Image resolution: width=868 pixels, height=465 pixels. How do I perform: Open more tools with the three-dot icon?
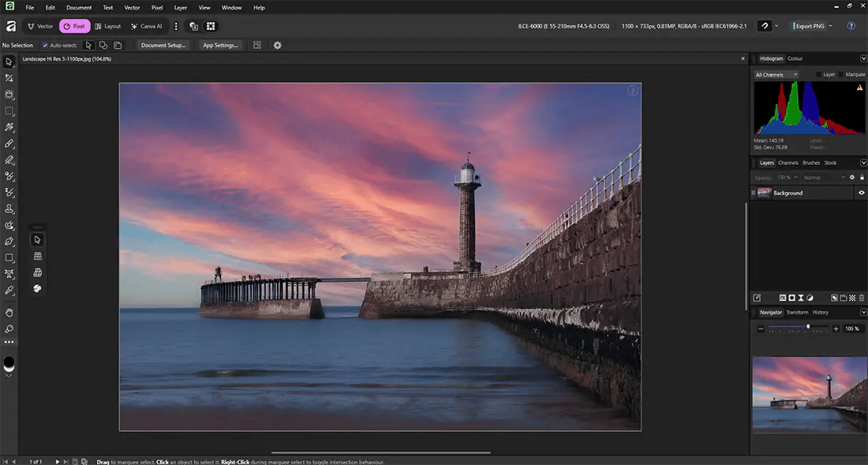point(9,342)
